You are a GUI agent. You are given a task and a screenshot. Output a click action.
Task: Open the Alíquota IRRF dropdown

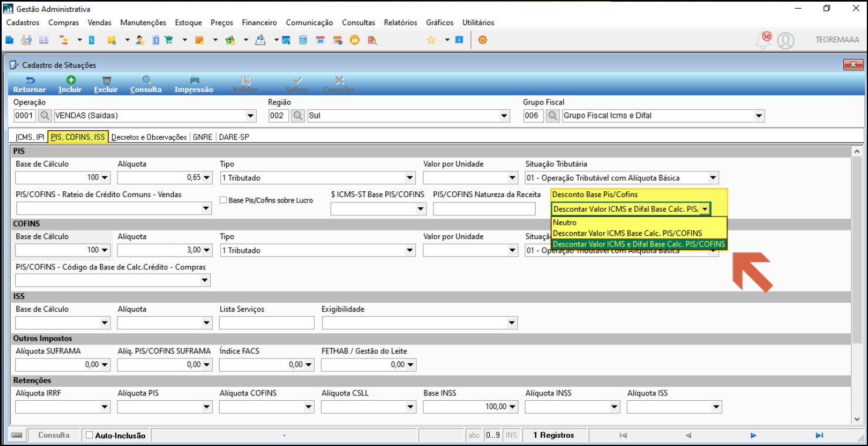[x=105, y=407]
